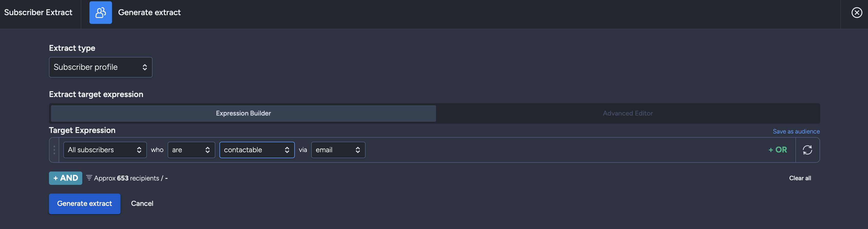Close the Generate extract panel
Image resolution: width=868 pixels, height=229 pixels.
pos(856,13)
